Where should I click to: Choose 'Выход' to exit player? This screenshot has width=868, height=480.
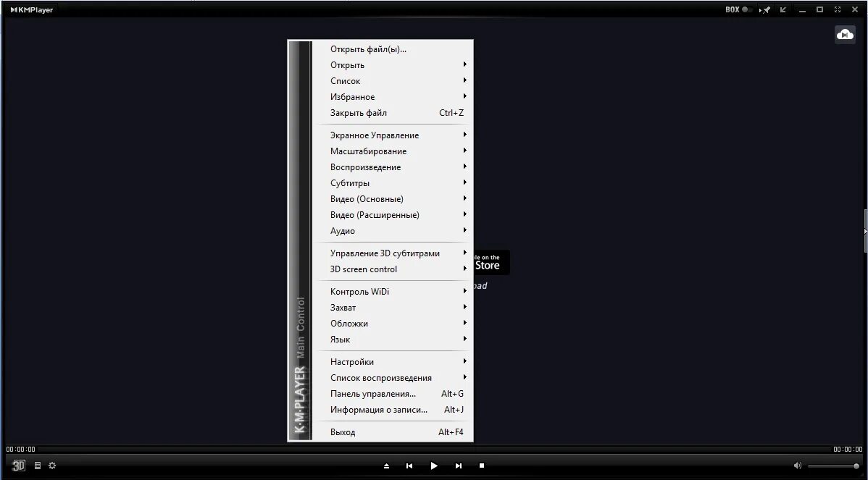click(x=393, y=432)
